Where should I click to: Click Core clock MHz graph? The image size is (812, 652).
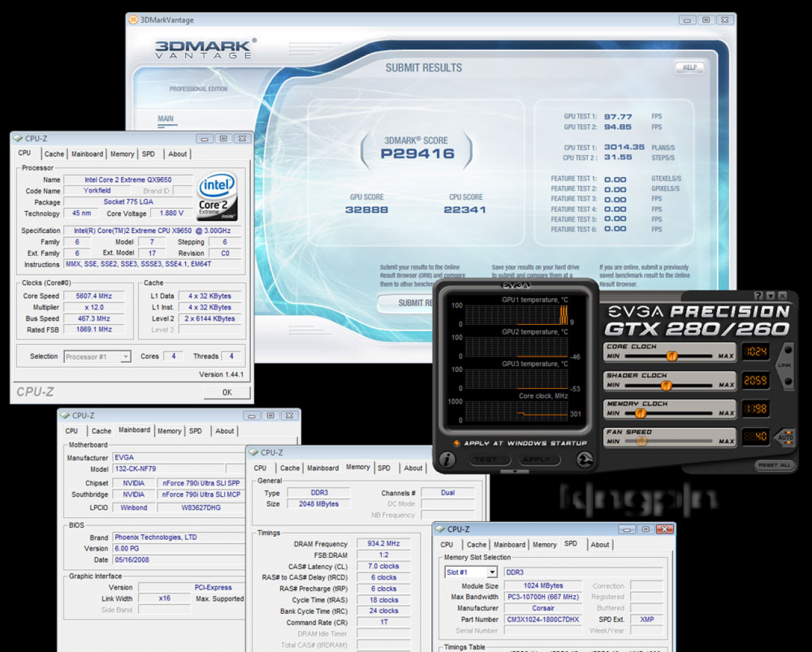click(516, 411)
